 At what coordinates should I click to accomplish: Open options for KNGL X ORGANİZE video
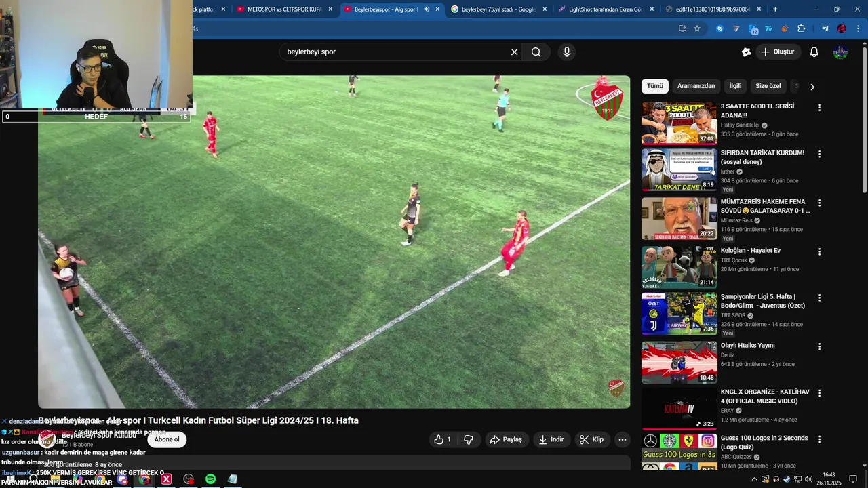tap(819, 393)
